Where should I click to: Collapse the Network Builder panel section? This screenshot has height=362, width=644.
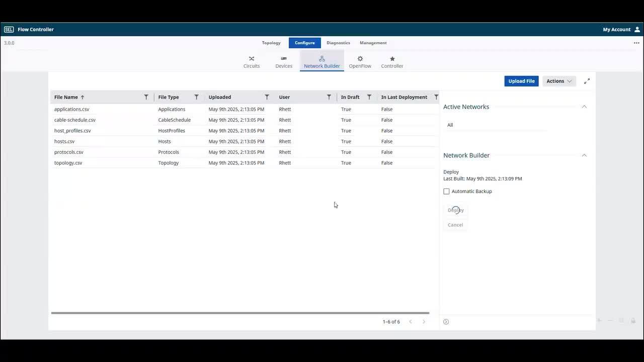[x=584, y=155]
